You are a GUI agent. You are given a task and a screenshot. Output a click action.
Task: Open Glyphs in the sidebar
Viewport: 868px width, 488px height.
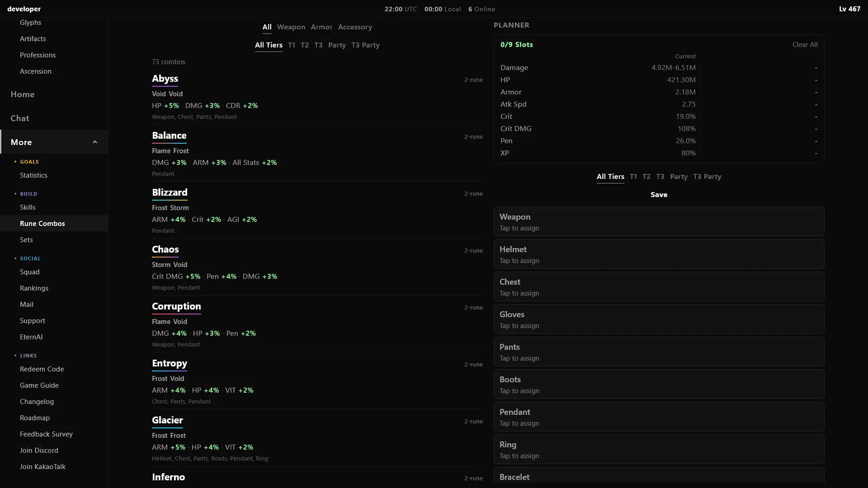[30, 23]
